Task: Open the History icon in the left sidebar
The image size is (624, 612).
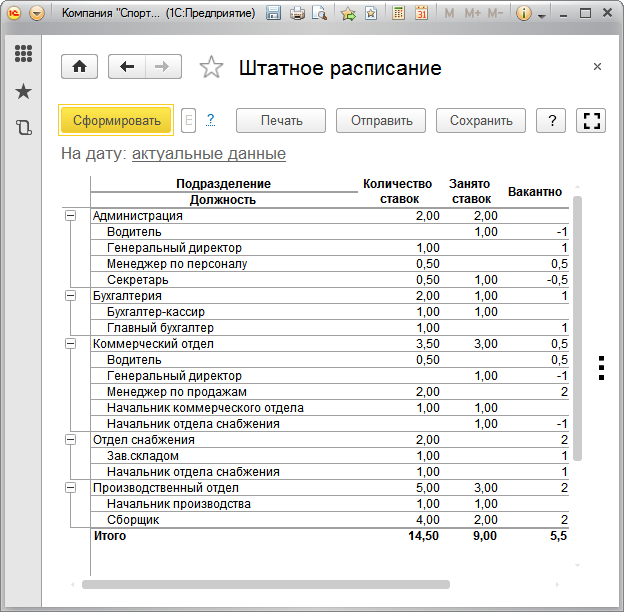Action: tap(23, 128)
